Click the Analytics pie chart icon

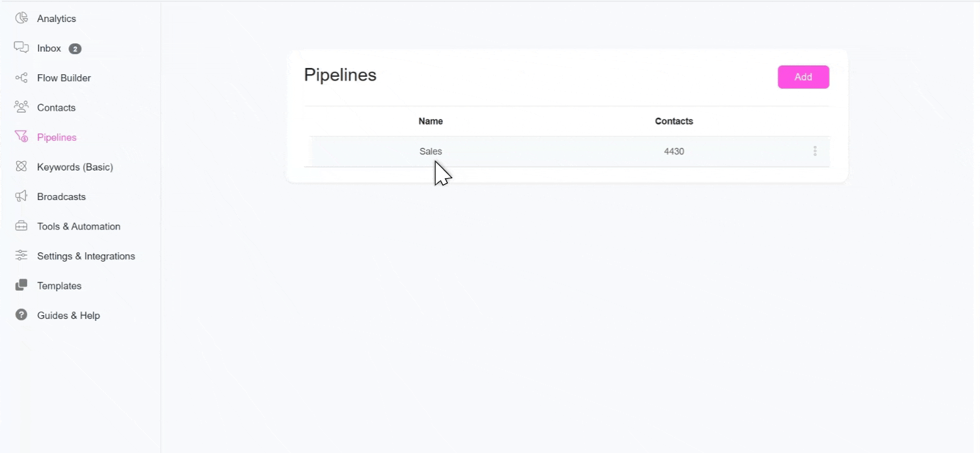21,18
